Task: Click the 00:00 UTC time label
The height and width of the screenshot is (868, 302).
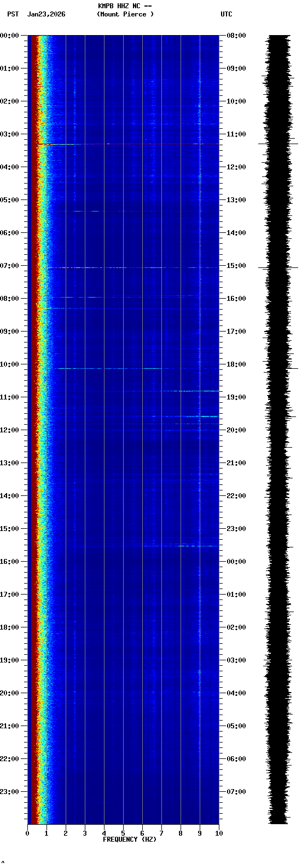Action: tap(236, 562)
